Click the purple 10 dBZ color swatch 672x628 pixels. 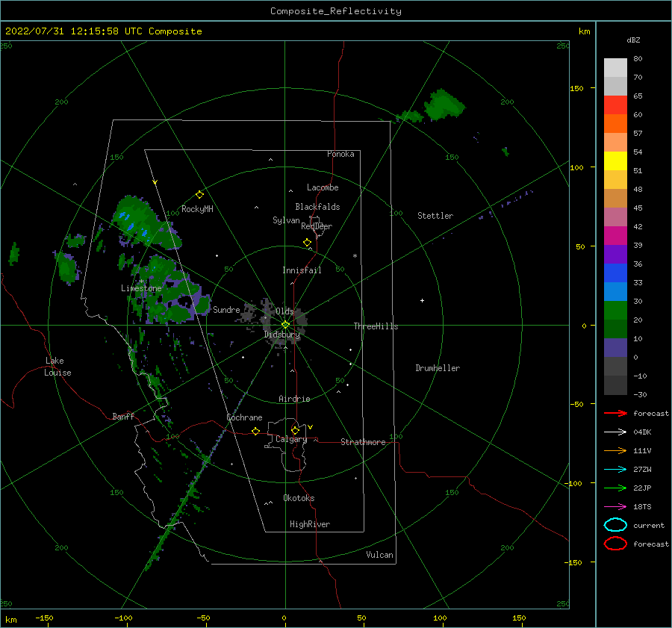(x=615, y=348)
